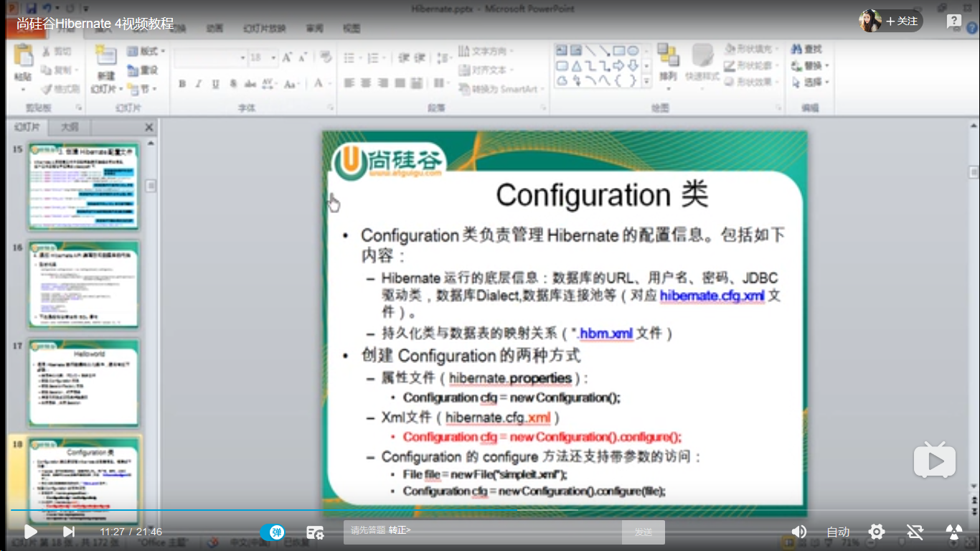Click the Decrease Font Size icon

point(303,57)
